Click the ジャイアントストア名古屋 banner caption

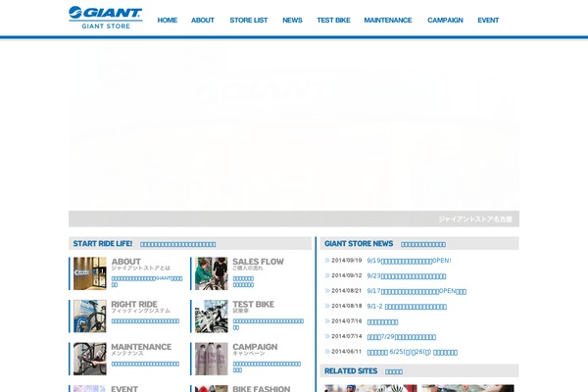pos(475,220)
